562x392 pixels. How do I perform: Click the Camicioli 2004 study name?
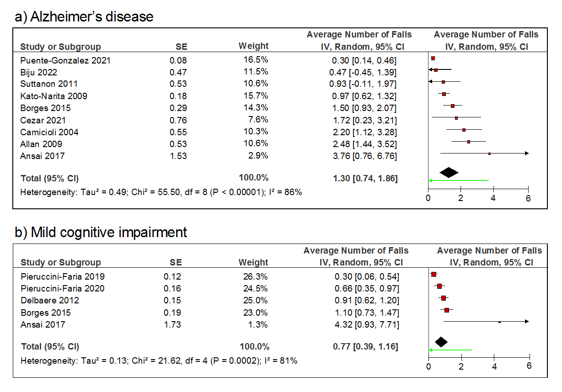49,132
